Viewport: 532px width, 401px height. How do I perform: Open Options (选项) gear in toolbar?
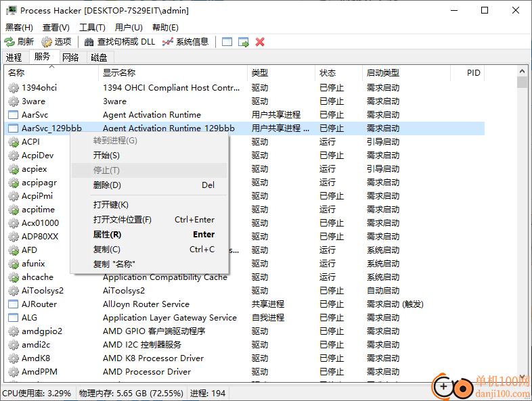pos(47,42)
